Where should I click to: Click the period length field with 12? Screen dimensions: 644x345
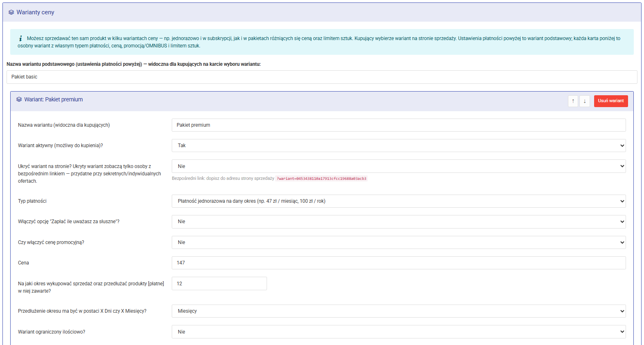(219, 284)
